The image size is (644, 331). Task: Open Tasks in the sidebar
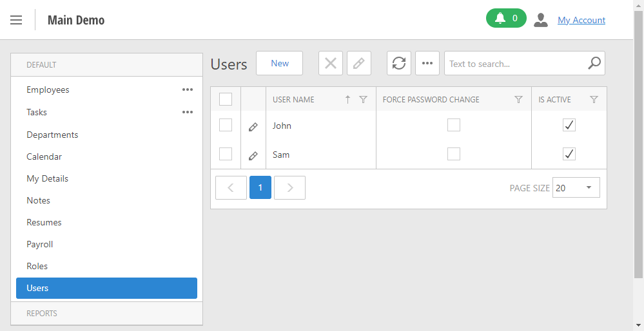37,113
